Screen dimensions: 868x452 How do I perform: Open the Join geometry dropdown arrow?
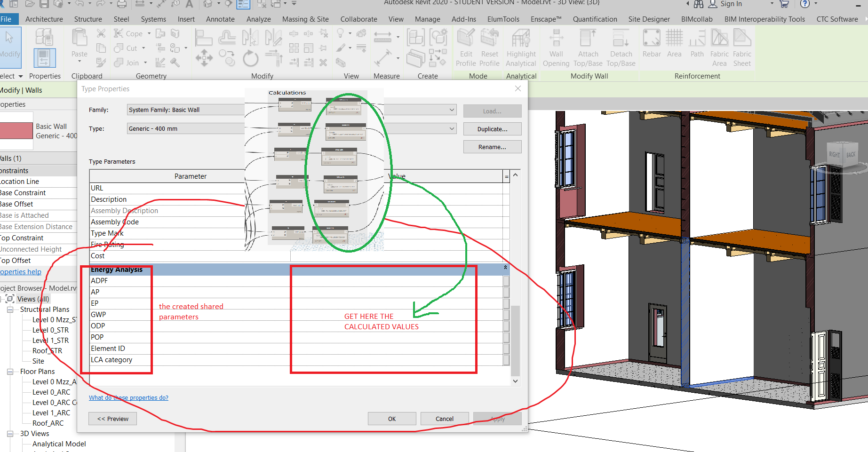click(x=145, y=63)
